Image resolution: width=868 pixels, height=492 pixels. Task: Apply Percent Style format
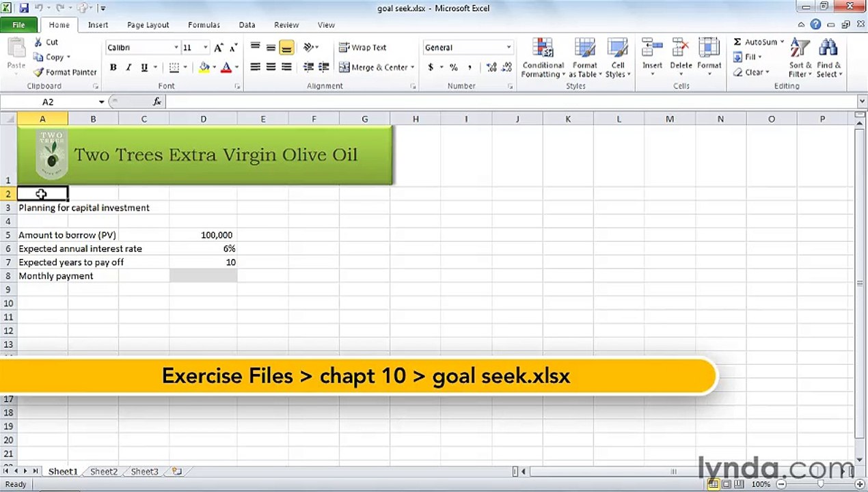(453, 67)
